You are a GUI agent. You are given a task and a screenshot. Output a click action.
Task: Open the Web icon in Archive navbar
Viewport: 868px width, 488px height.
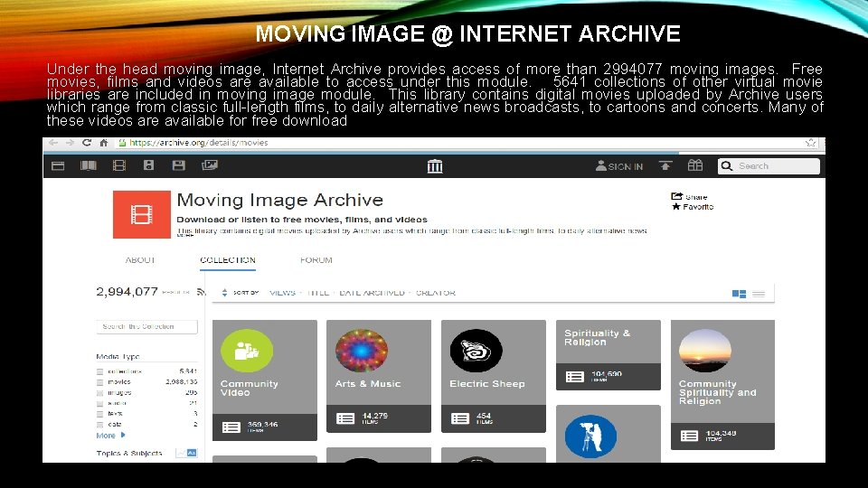[58, 165]
